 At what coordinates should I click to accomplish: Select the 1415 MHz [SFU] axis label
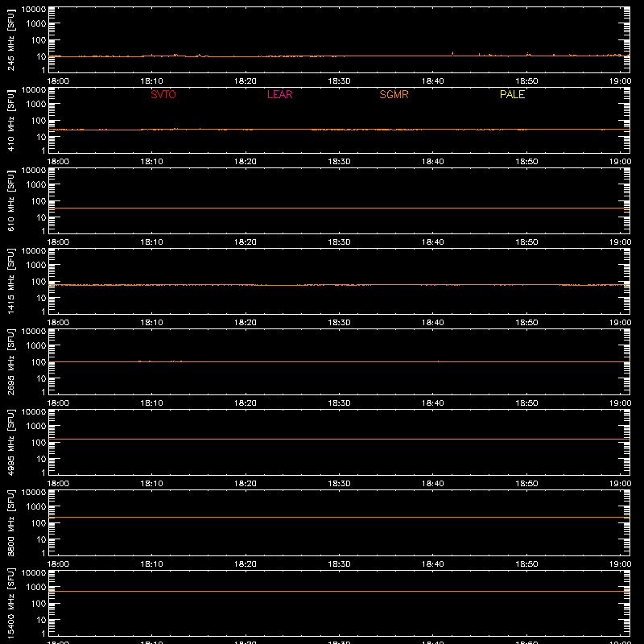[x=11, y=281]
